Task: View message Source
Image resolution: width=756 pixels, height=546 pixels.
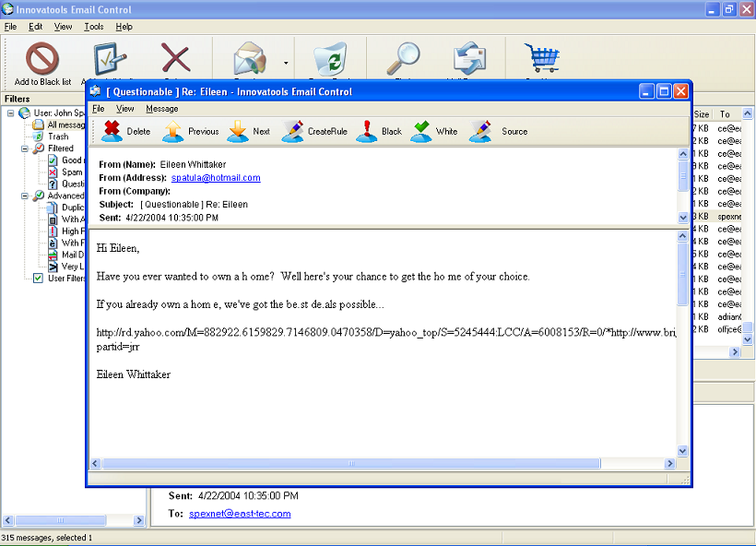Action: click(498, 131)
